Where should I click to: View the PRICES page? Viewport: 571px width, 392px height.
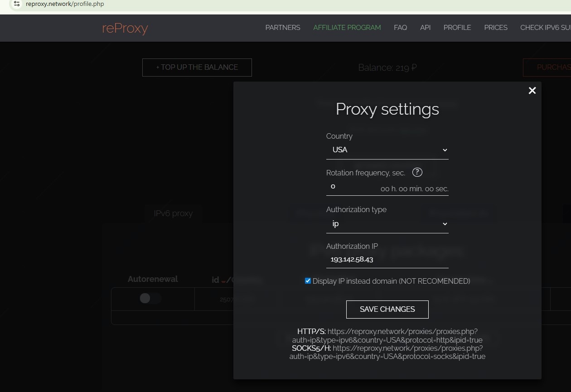(495, 28)
